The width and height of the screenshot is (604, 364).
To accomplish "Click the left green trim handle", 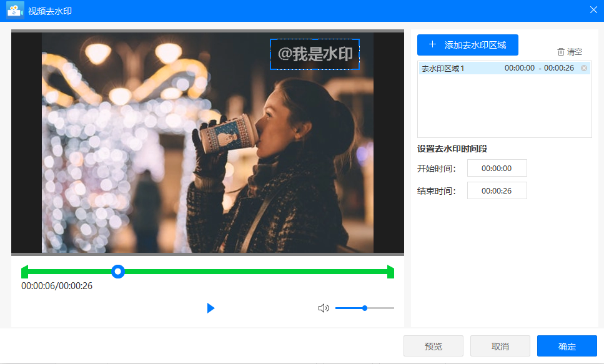I will [x=24, y=272].
